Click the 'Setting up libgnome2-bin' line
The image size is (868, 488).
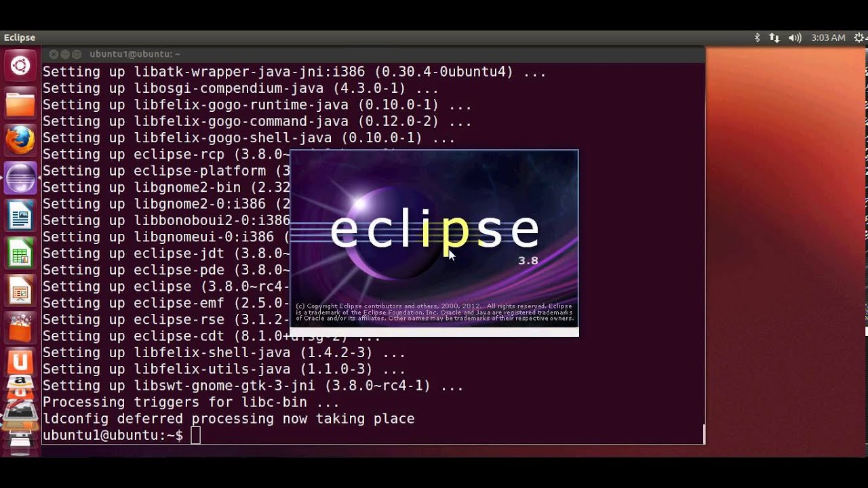click(x=166, y=188)
